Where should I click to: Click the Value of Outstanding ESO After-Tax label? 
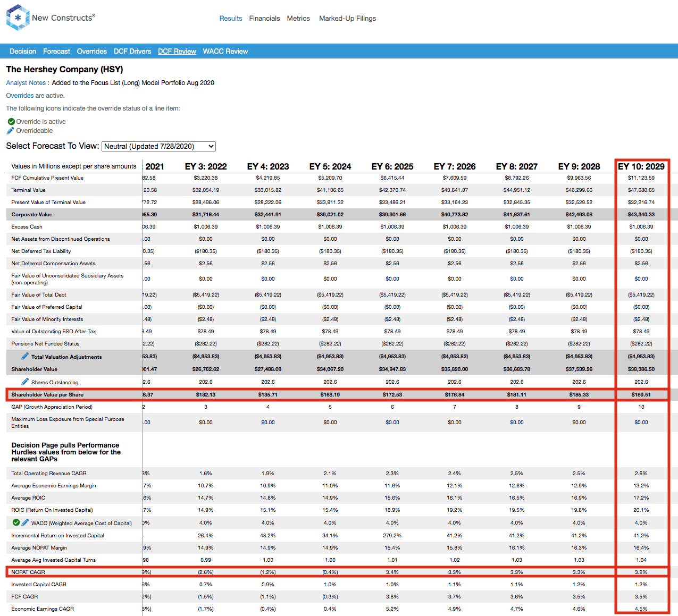pyautogui.click(x=54, y=332)
